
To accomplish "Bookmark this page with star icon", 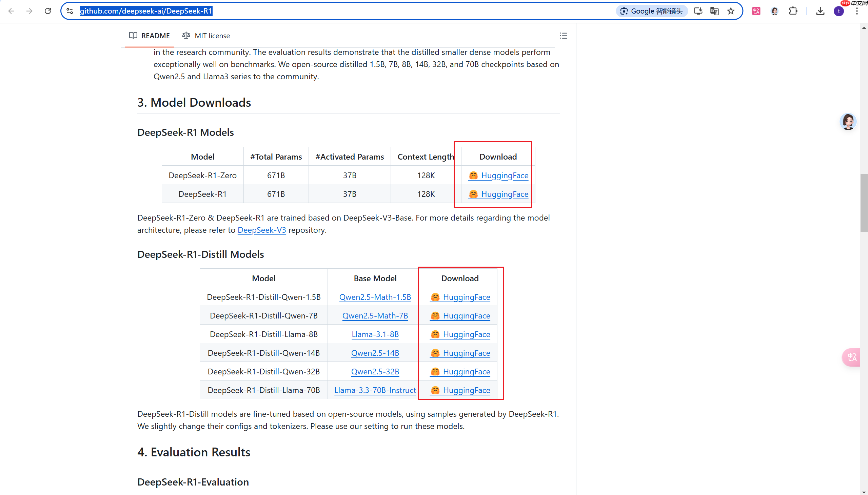I will [x=731, y=11].
